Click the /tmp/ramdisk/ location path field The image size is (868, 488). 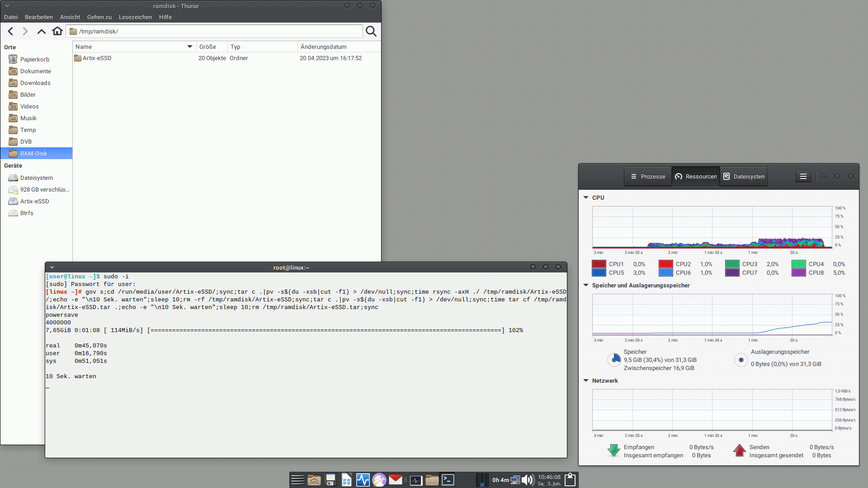click(x=217, y=31)
